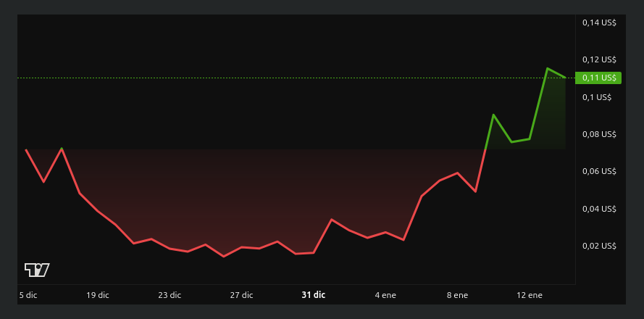The height and width of the screenshot is (319, 644).
Task: Select the 12 ene date label
Action: click(530, 295)
